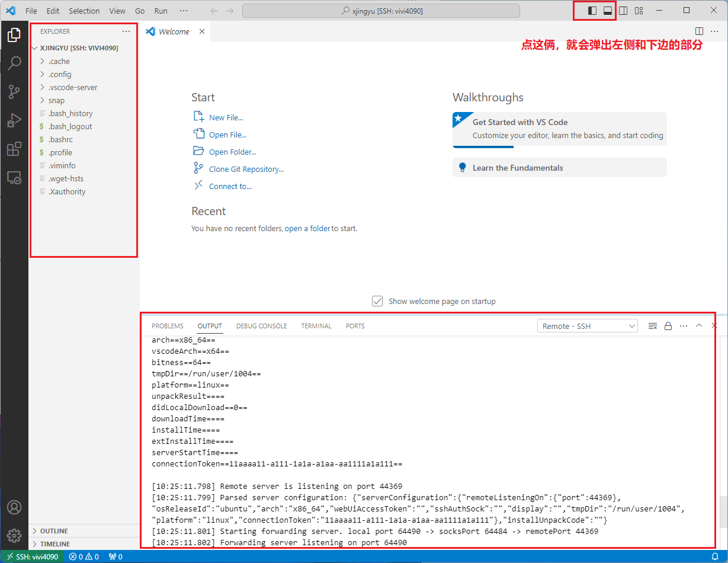Open Learn the Fundamentals walkthrough
Viewport: 728px width, 563px height.
(559, 168)
